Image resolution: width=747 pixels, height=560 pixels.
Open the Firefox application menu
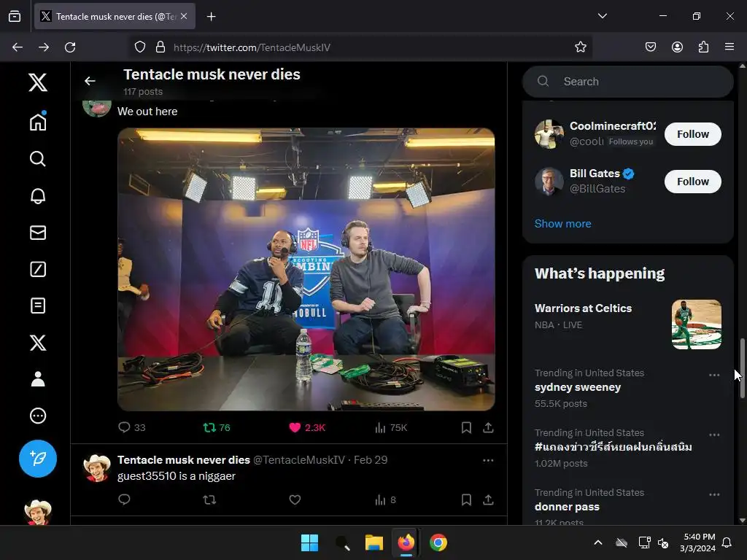click(729, 47)
